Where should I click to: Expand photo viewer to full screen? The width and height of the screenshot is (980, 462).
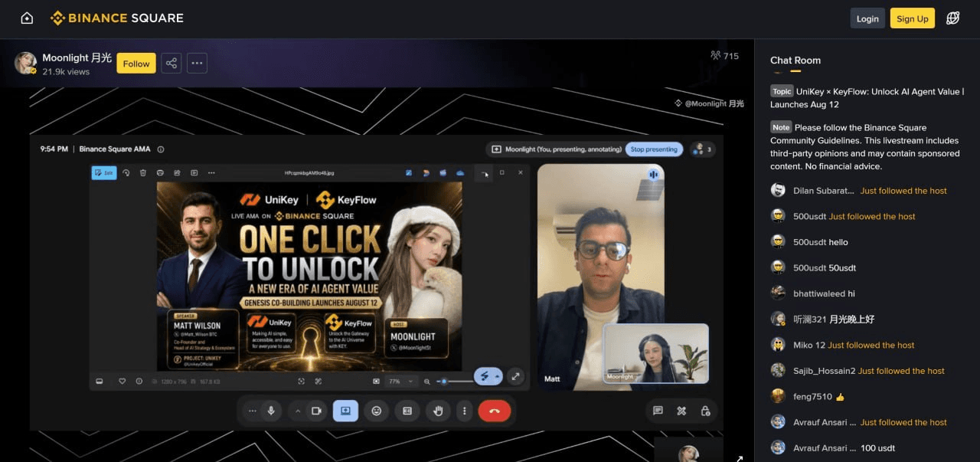pyautogui.click(x=516, y=376)
